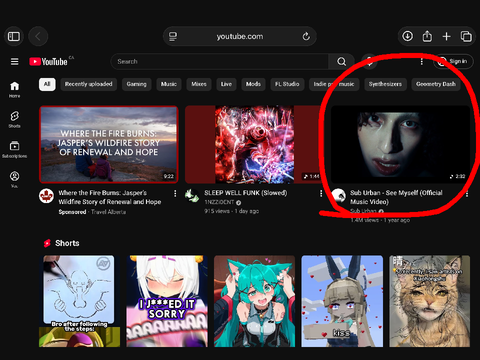Open the Safari share icon
Viewport: 480px width, 360px height.
pos(427,36)
